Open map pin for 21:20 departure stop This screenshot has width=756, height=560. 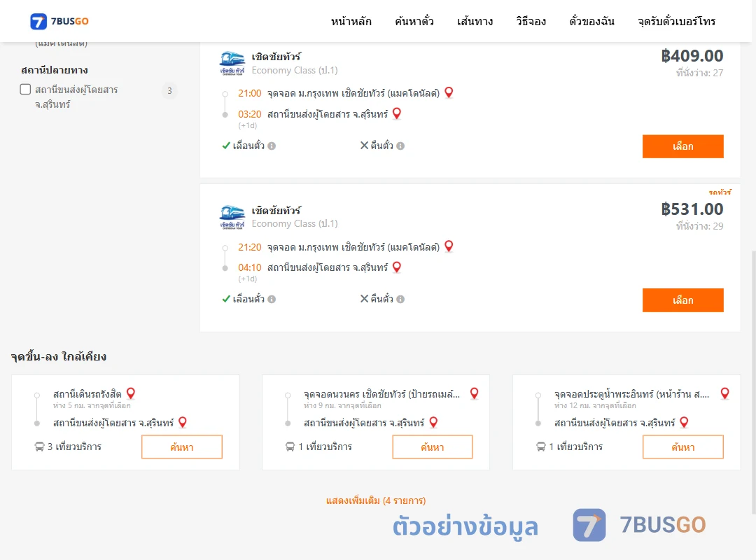pyautogui.click(x=449, y=246)
